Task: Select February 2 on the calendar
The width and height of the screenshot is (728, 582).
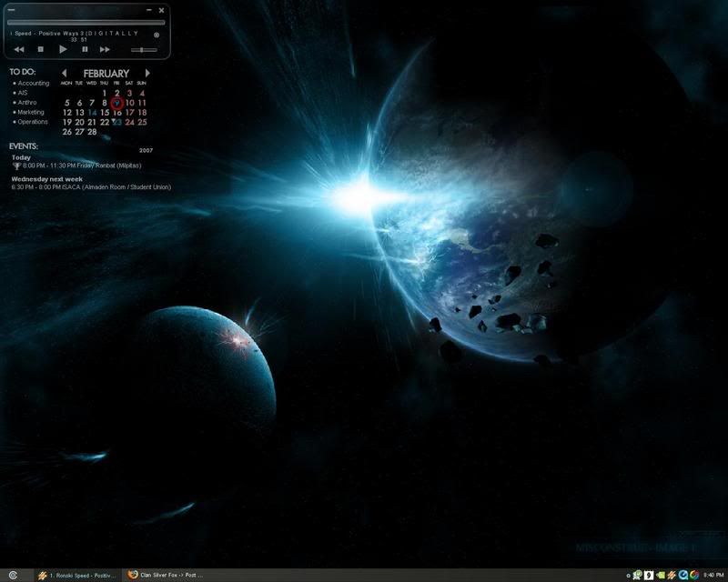Action: 117,94
